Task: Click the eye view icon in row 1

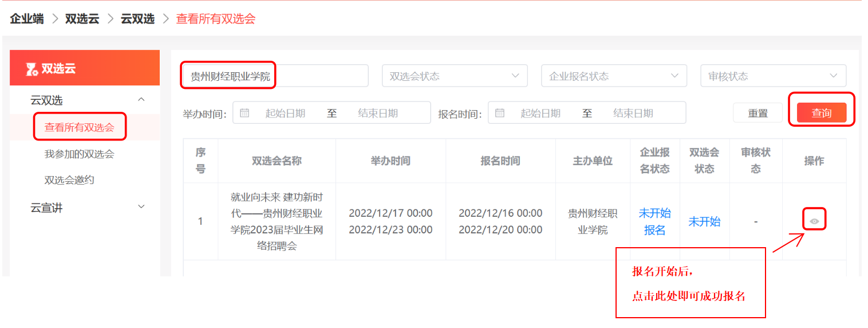Action: click(x=814, y=221)
